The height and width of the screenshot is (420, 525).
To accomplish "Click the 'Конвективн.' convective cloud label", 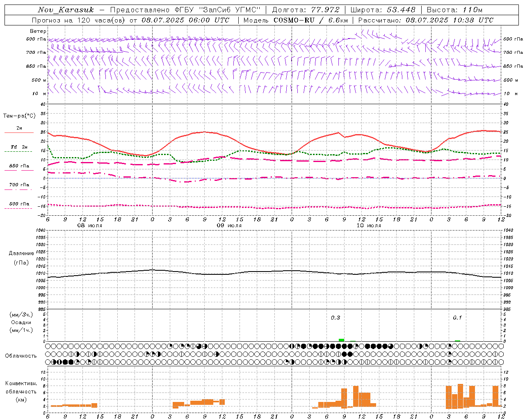I will [x=21, y=383].
